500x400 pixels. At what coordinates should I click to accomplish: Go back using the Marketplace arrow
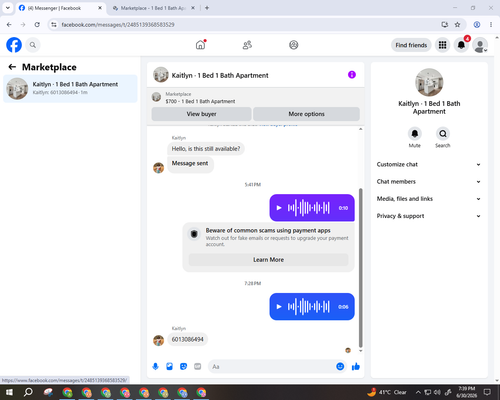click(12, 67)
